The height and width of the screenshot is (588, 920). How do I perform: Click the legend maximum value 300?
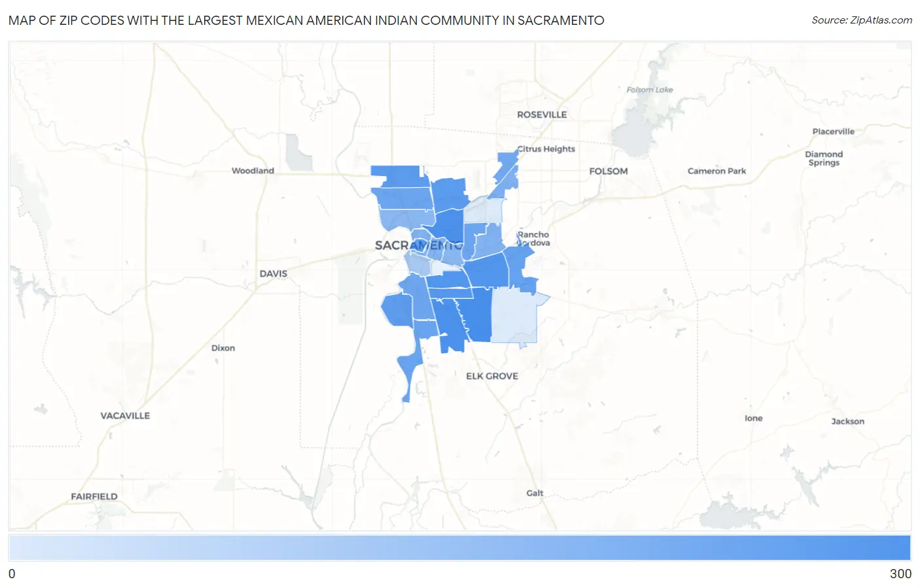tap(900, 574)
